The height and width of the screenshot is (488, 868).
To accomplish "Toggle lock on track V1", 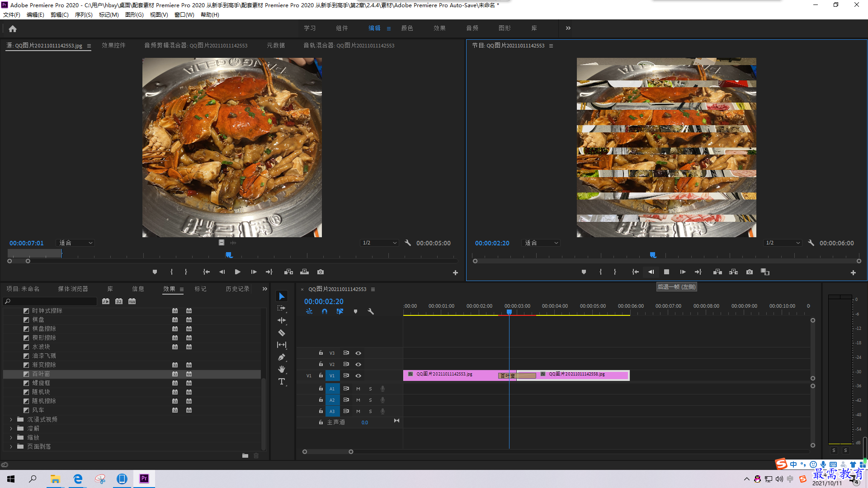I will 321,375.
